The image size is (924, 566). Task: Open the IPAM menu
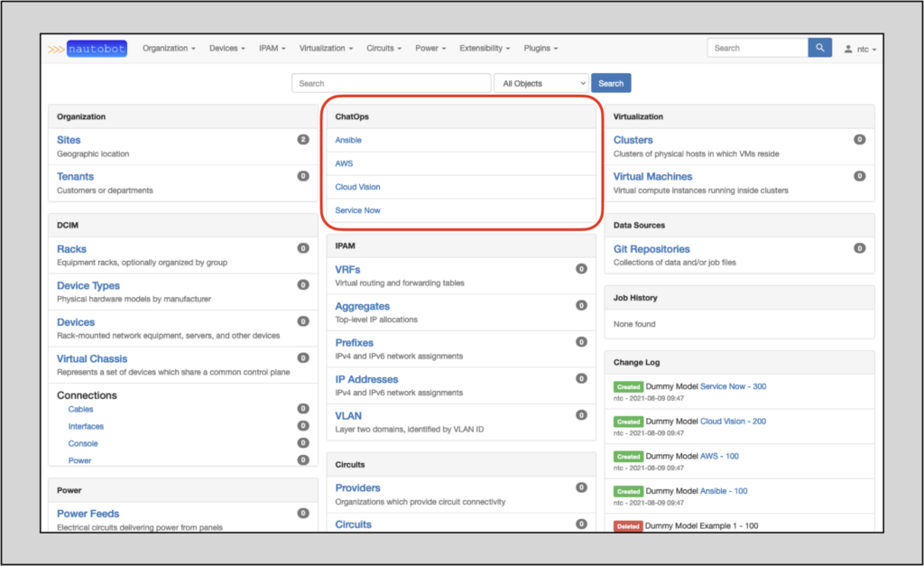(x=272, y=49)
